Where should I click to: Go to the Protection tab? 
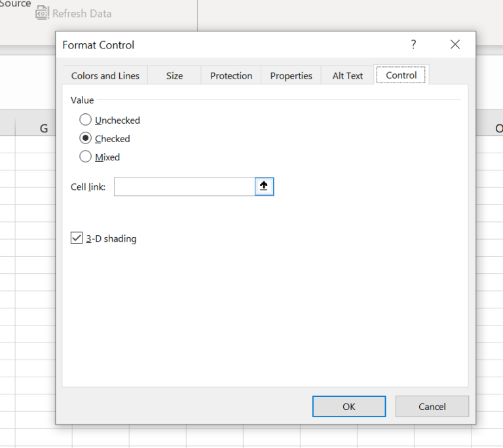[x=231, y=76]
